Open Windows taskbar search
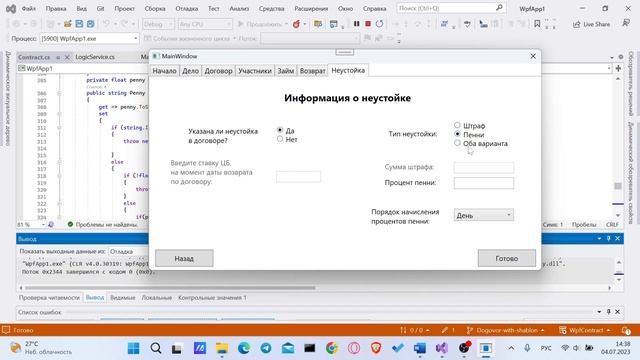The height and width of the screenshot is (360, 640). (x=156, y=348)
